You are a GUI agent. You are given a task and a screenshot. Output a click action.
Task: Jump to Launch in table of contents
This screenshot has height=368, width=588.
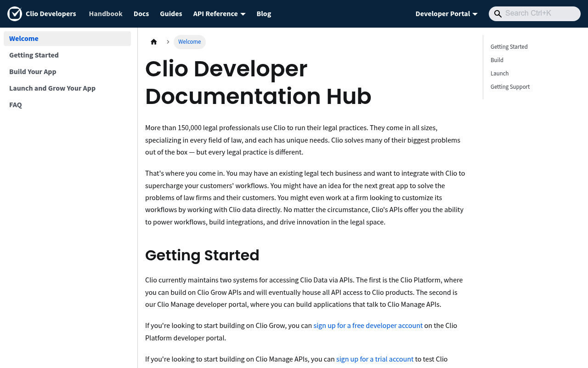click(x=500, y=74)
